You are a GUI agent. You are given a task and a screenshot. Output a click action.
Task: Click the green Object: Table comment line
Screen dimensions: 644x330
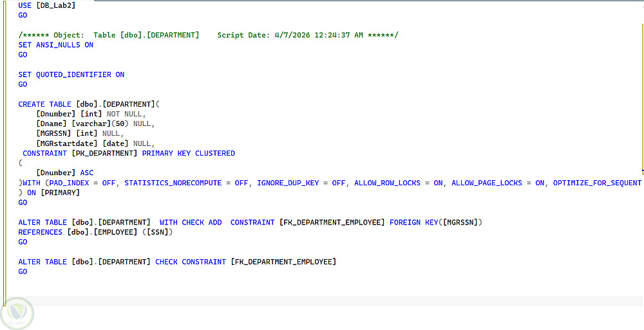[208, 35]
